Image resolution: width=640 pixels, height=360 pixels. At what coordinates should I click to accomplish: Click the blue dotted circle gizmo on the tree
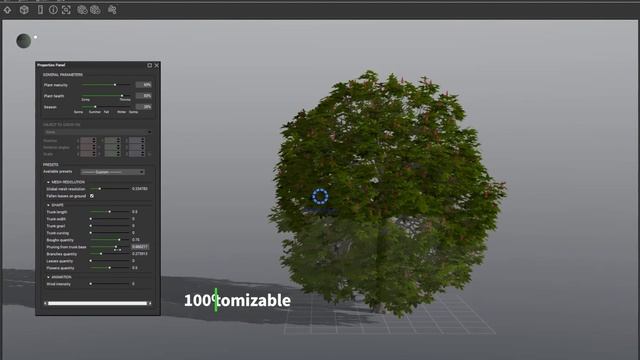tap(320, 196)
